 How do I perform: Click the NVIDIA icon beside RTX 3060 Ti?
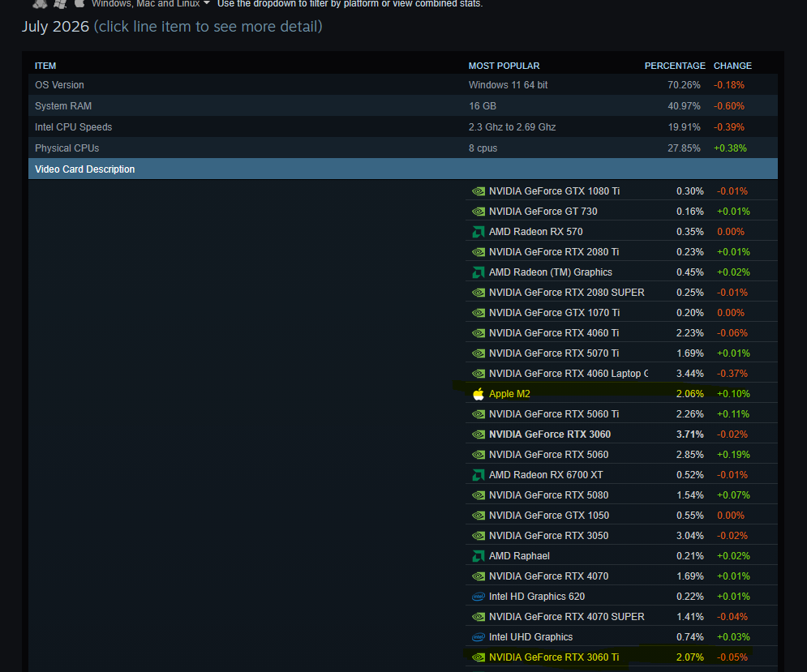tap(479, 657)
